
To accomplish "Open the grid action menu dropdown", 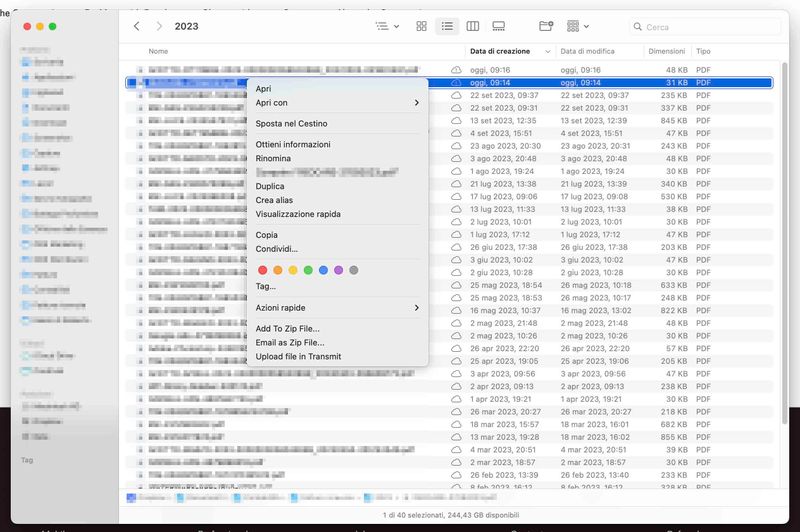I will click(x=577, y=26).
